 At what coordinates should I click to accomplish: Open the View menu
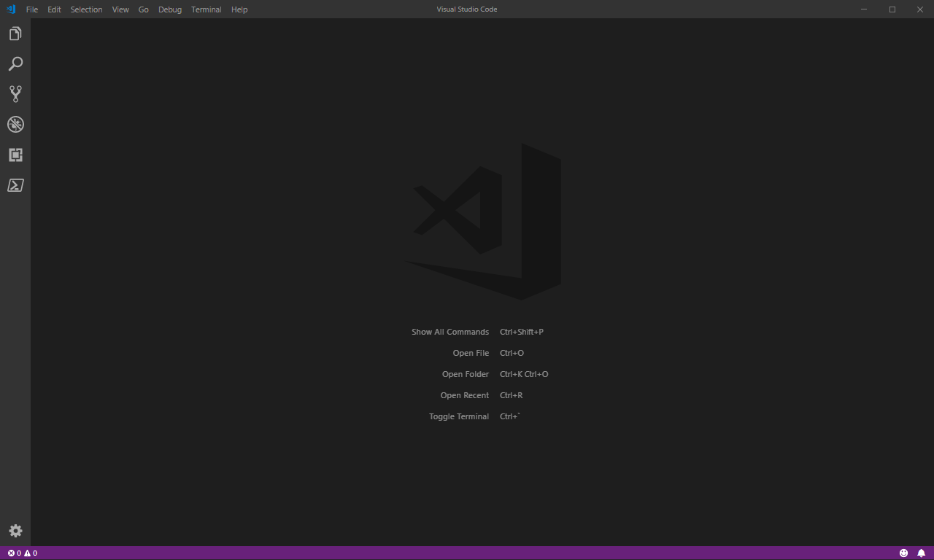tap(120, 9)
